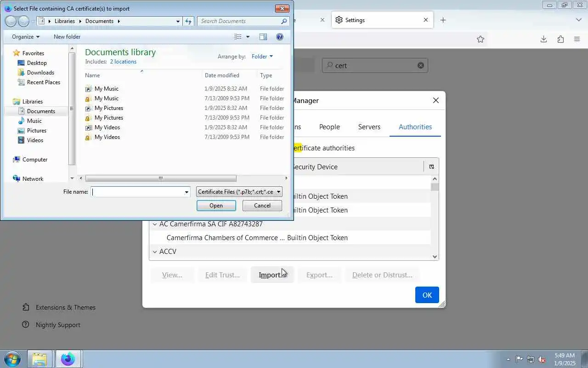Click Libraries in address breadcrumb
This screenshot has height=368, width=588.
64,21
